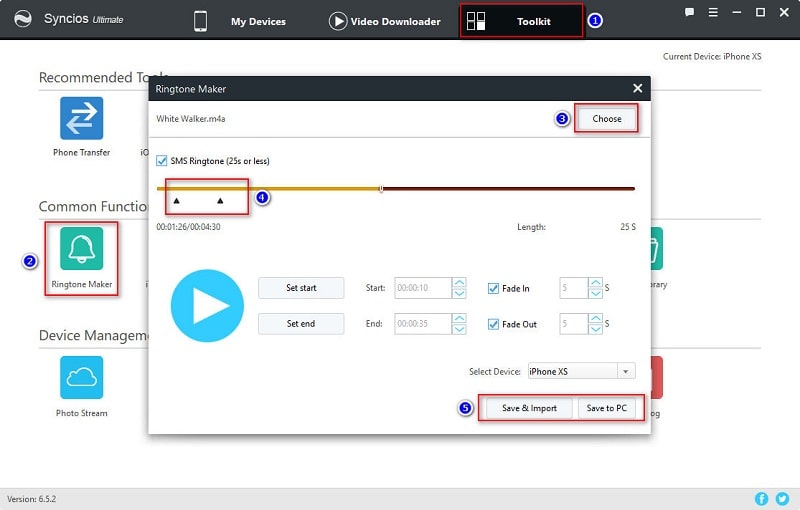800x510 pixels.
Task: Increase the Start time stepper
Action: 459,283
